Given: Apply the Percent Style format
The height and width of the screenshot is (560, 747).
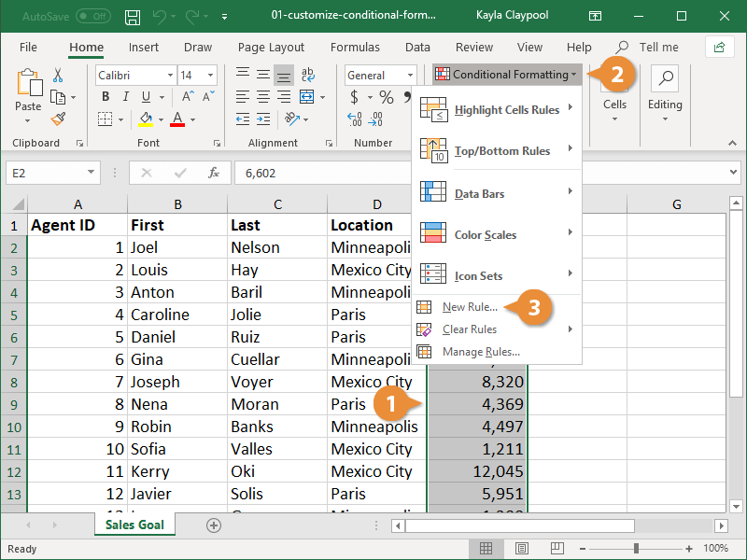Looking at the screenshot, I should coord(387,96).
